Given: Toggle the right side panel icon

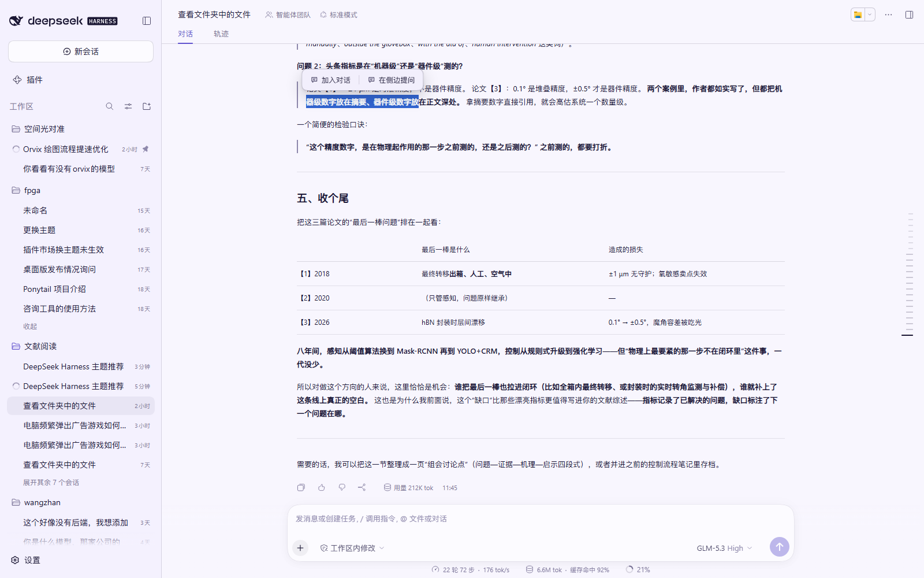Looking at the screenshot, I should [x=909, y=15].
